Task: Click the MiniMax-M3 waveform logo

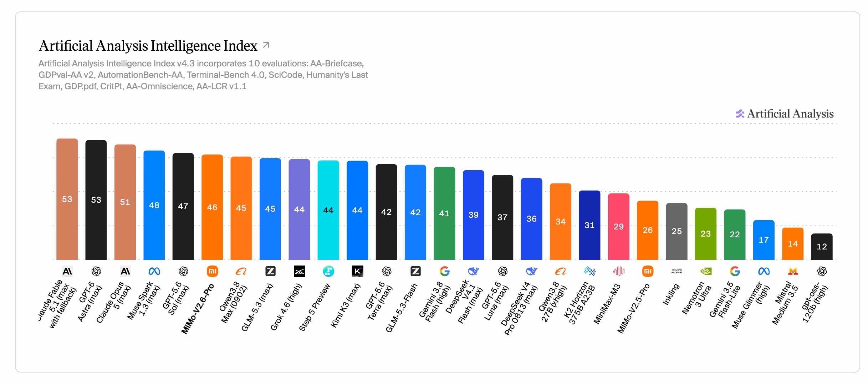Action: [x=619, y=272]
